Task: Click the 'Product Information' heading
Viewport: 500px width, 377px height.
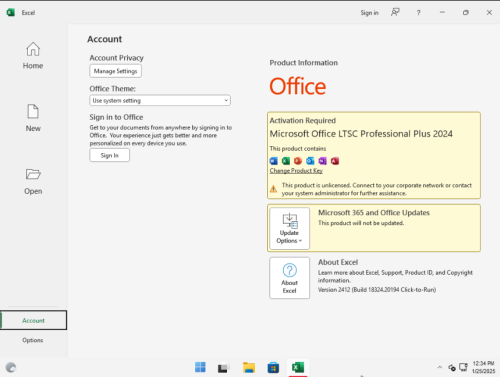Action: coord(304,63)
